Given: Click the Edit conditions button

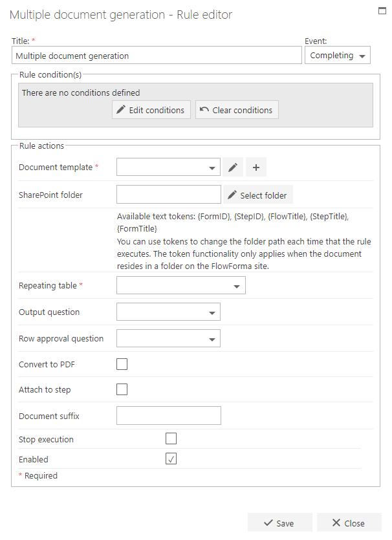Looking at the screenshot, I should [x=151, y=110].
